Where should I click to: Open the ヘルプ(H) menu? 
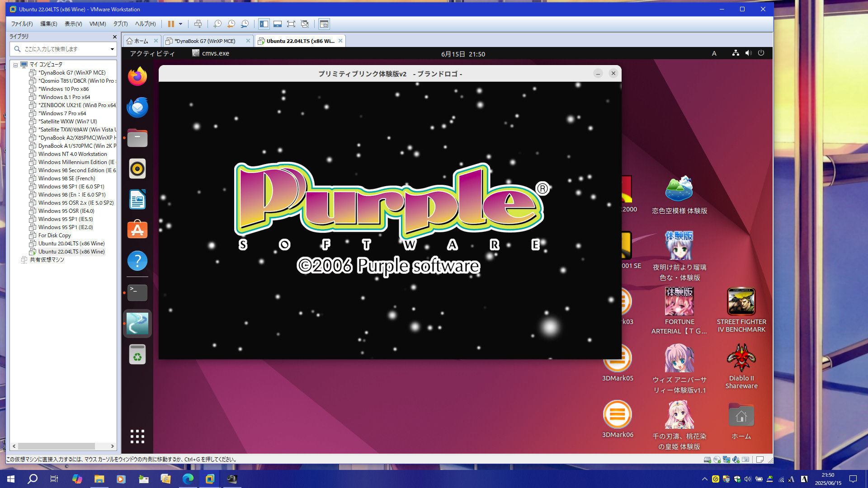pyautogui.click(x=145, y=24)
